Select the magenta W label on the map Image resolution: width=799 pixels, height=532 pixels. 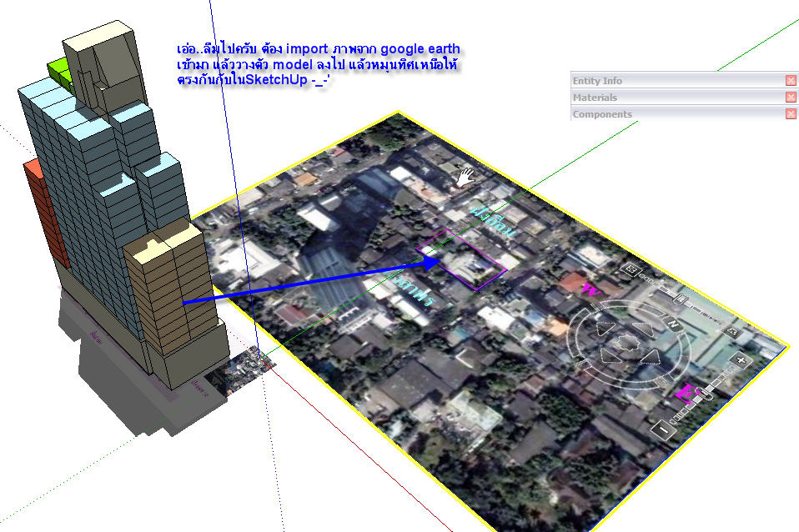pos(591,290)
